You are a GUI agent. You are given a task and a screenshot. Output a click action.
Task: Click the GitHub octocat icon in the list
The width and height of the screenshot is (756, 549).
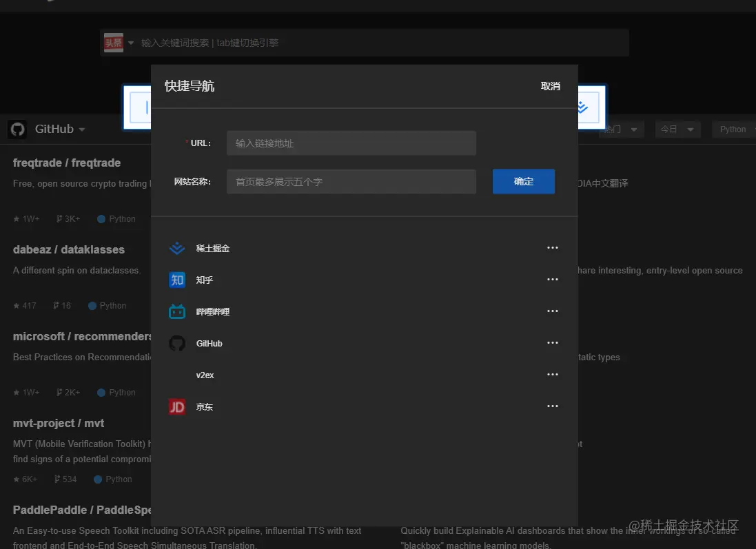coord(177,343)
